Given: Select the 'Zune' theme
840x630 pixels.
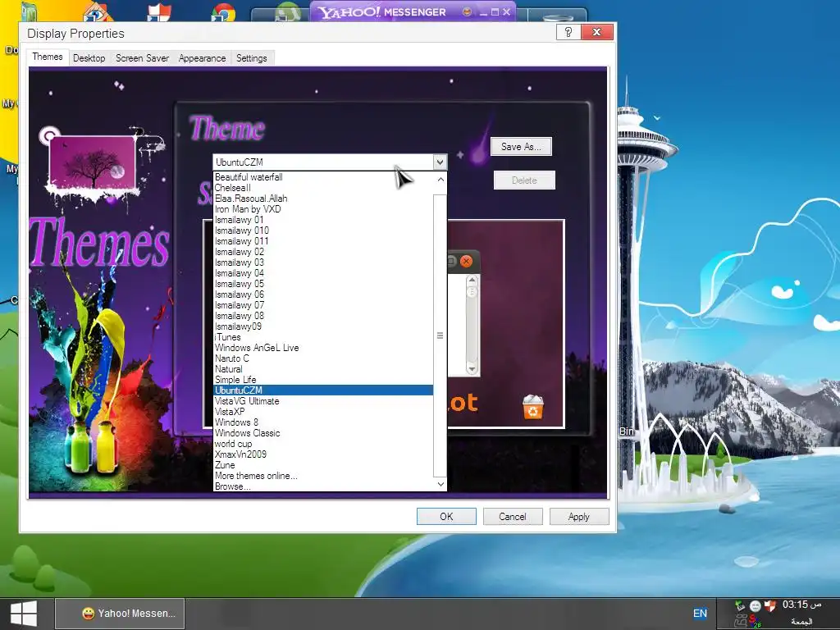Looking at the screenshot, I should pyautogui.click(x=323, y=465).
